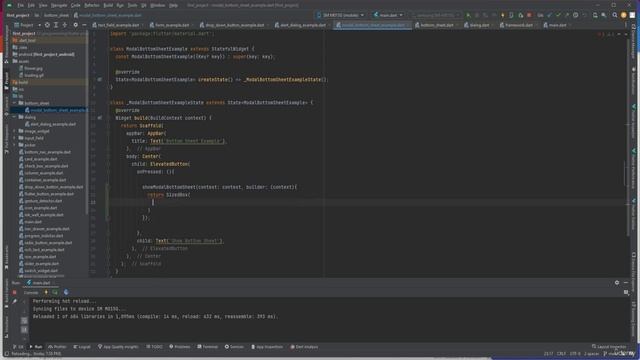640x360 pixels.
Task: Select container_example.dart in project tree
Action: click(x=45, y=180)
